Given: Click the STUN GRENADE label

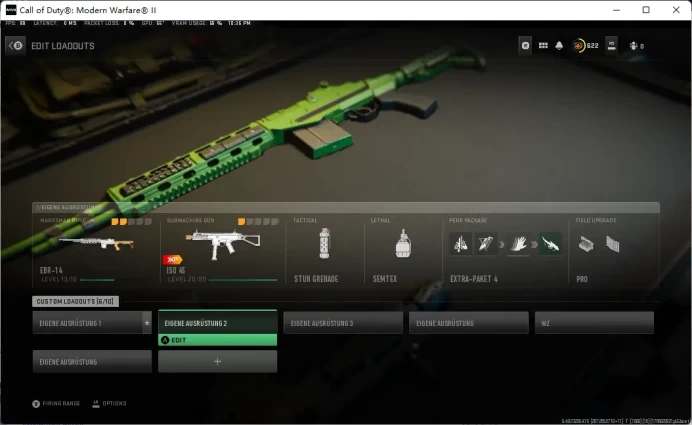Looking at the screenshot, I should click(x=316, y=279).
